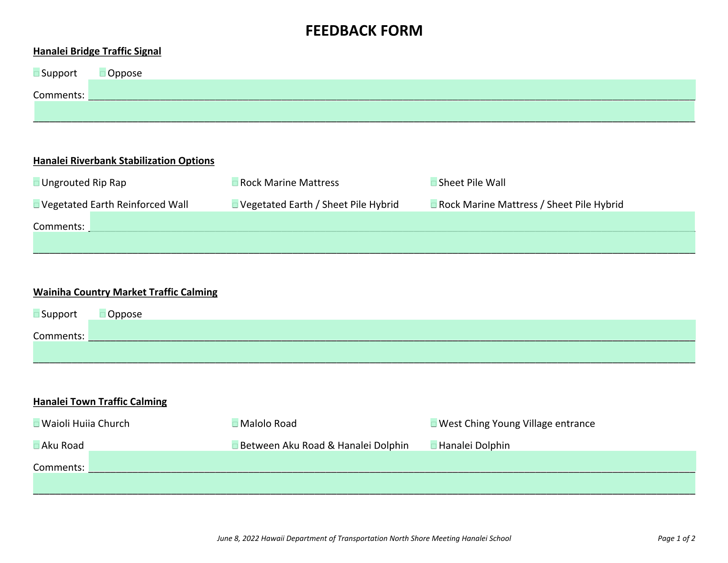728x563 pixels.
Task: Check West Ching Young Village entrance
Action: point(434,423)
